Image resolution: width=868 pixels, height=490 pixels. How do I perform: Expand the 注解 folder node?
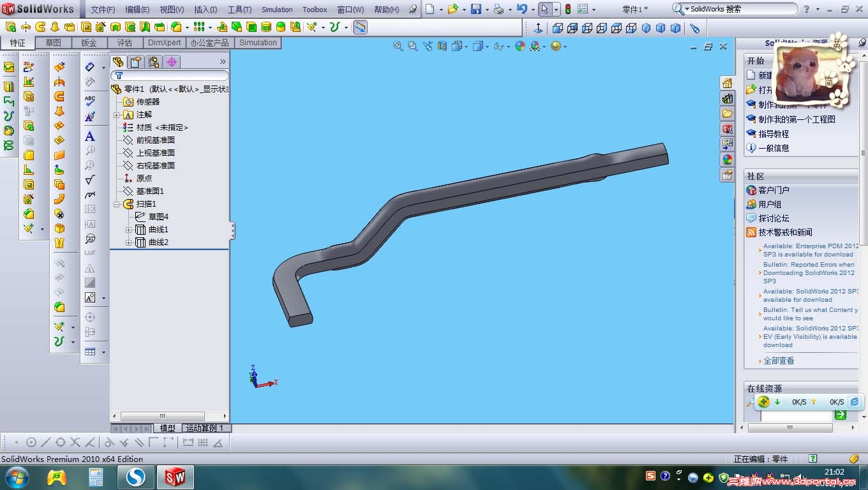click(x=117, y=115)
